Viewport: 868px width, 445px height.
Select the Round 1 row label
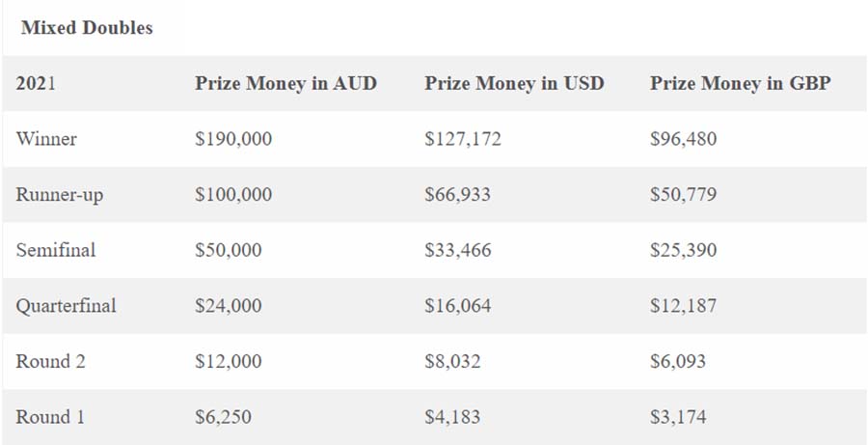50,417
